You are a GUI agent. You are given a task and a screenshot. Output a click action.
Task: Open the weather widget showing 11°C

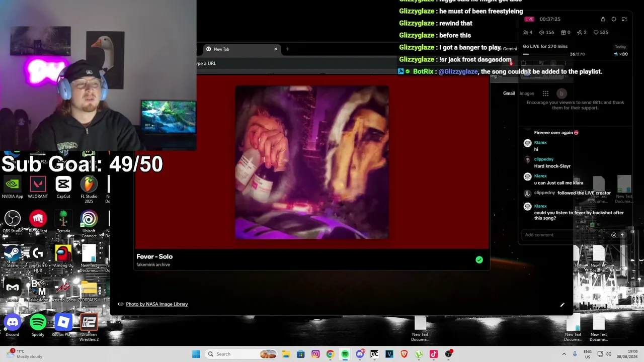(x=23, y=354)
